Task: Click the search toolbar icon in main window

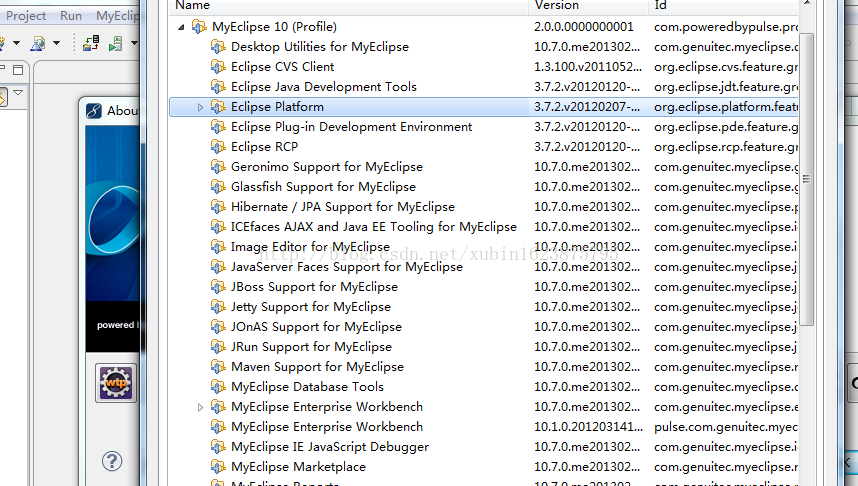Action: [38, 43]
